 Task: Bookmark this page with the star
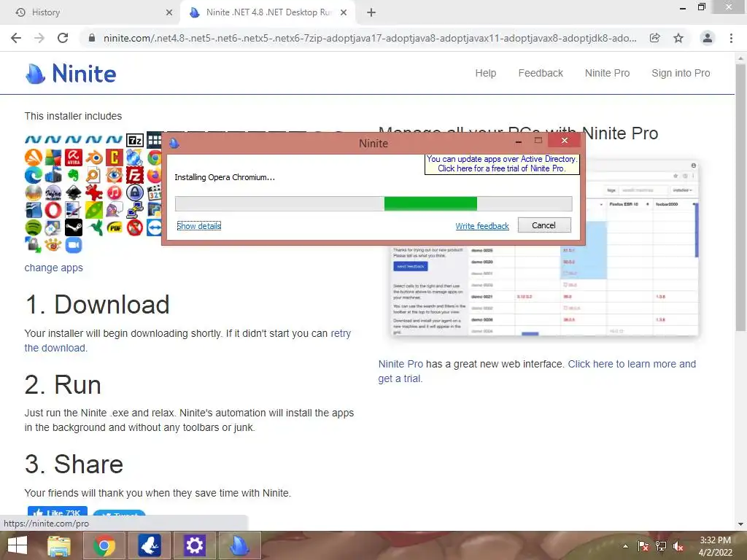click(678, 38)
